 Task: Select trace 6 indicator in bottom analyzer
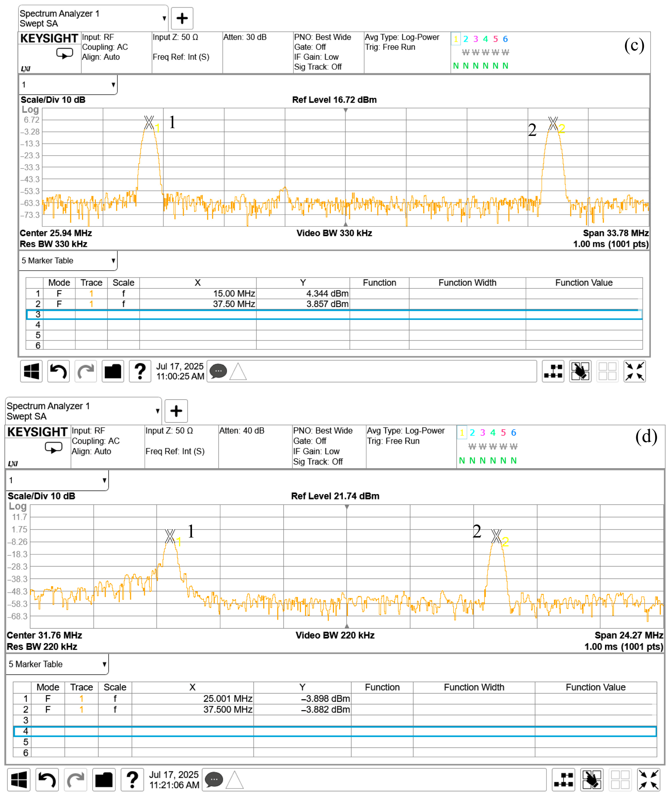514,432
